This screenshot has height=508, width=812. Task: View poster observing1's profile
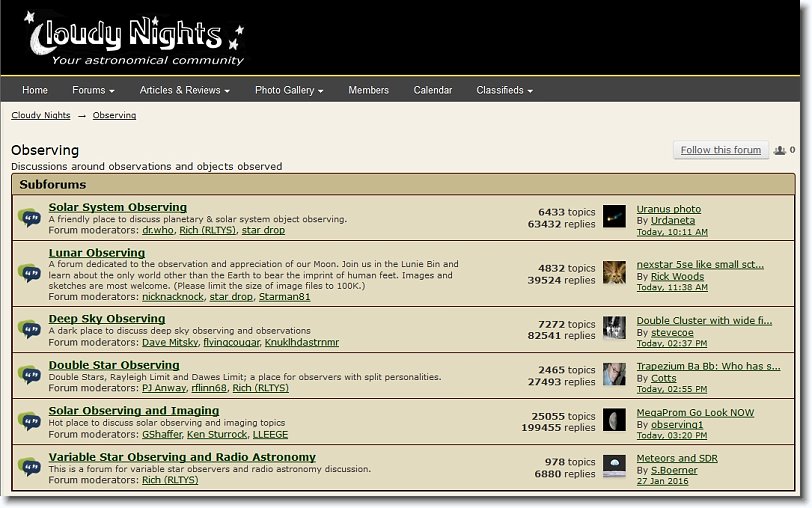[677, 425]
